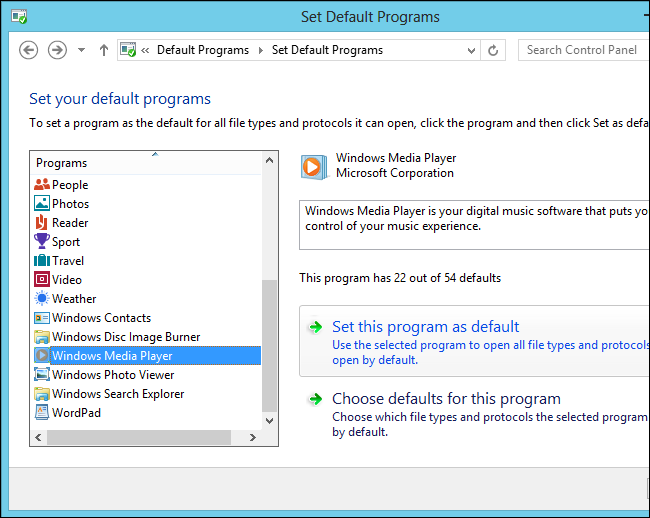Viewport: 650px width, 518px height.
Task: Select the WordPad icon in list
Action: (42, 413)
